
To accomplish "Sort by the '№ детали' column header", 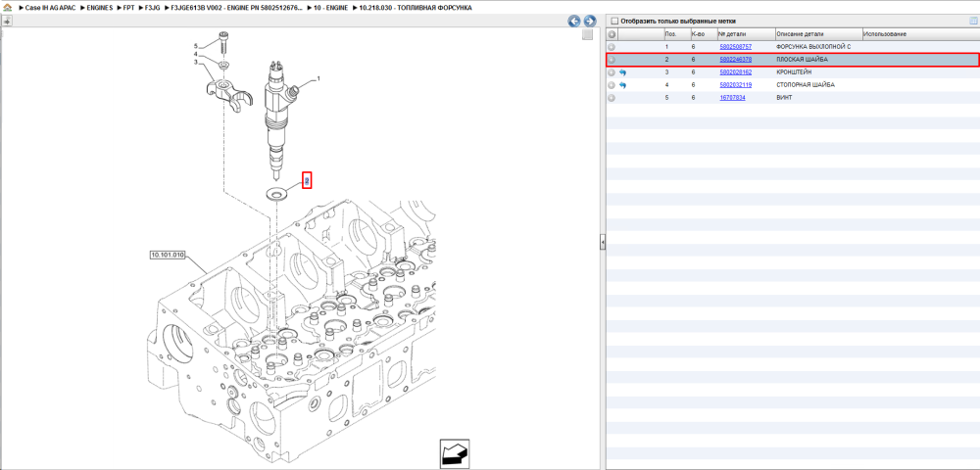I will coord(746,33).
